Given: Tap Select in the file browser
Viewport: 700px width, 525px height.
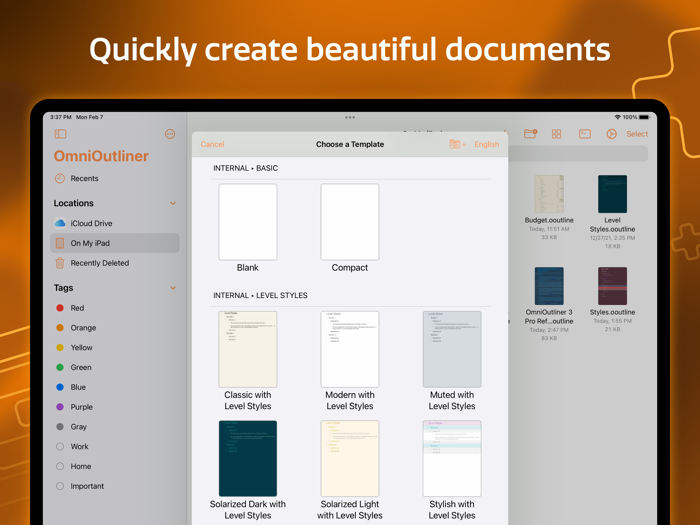Looking at the screenshot, I should [x=637, y=134].
